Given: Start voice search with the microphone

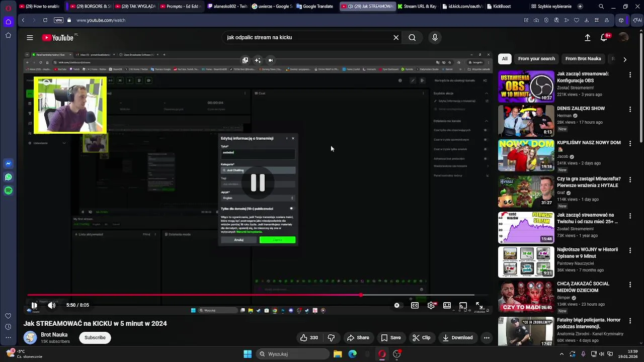Looking at the screenshot, I should [435, 37].
